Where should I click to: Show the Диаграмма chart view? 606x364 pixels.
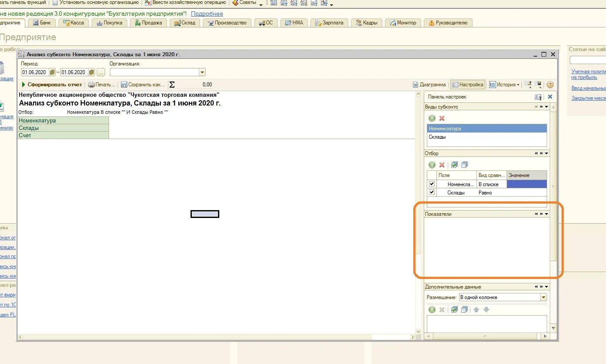tap(429, 85)
